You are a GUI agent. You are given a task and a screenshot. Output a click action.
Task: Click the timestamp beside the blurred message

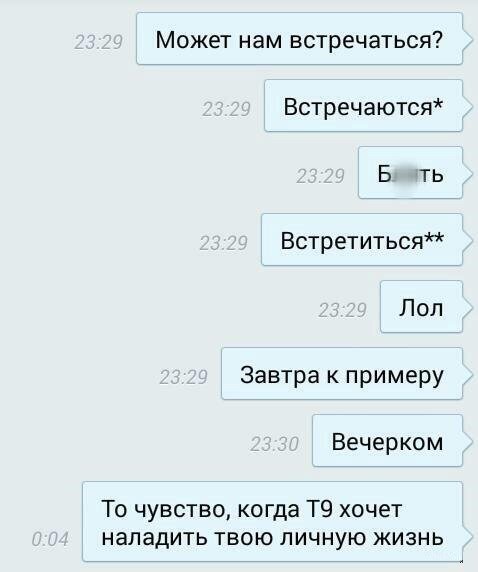[x=320, y=176]
